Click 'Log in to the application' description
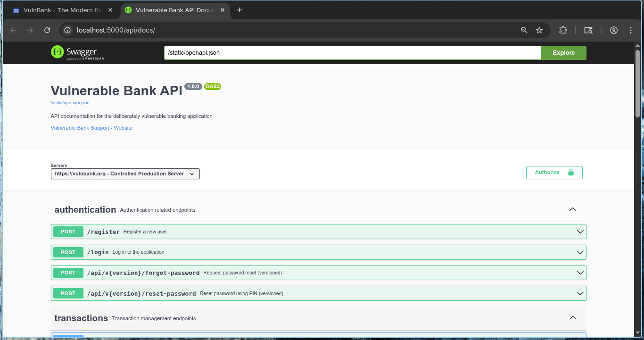The height and width of the screenshot is (340, 644). 139,252
